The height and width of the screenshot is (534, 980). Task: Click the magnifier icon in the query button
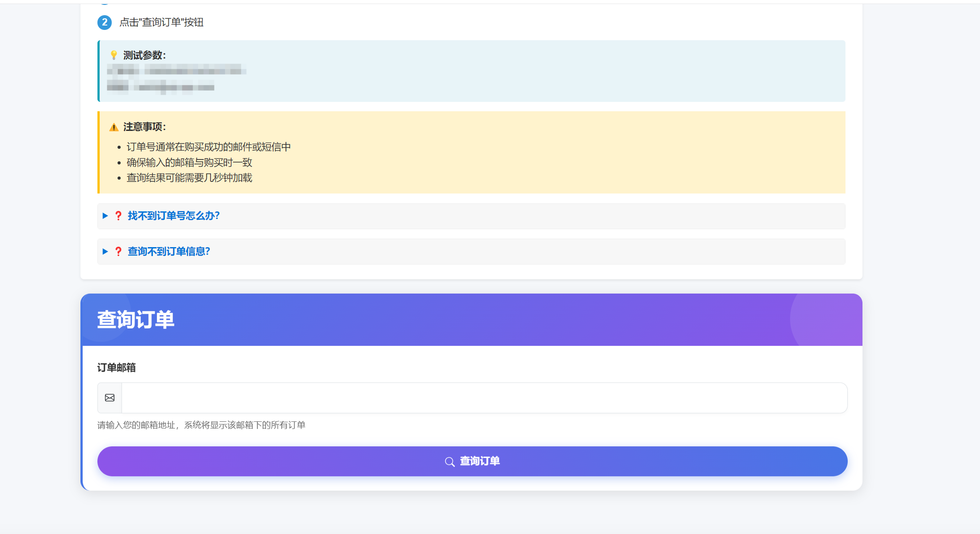click(450, 462)
